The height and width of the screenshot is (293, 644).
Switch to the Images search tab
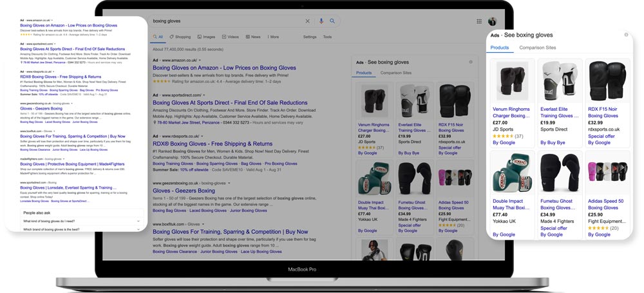[x=206, y=37]
